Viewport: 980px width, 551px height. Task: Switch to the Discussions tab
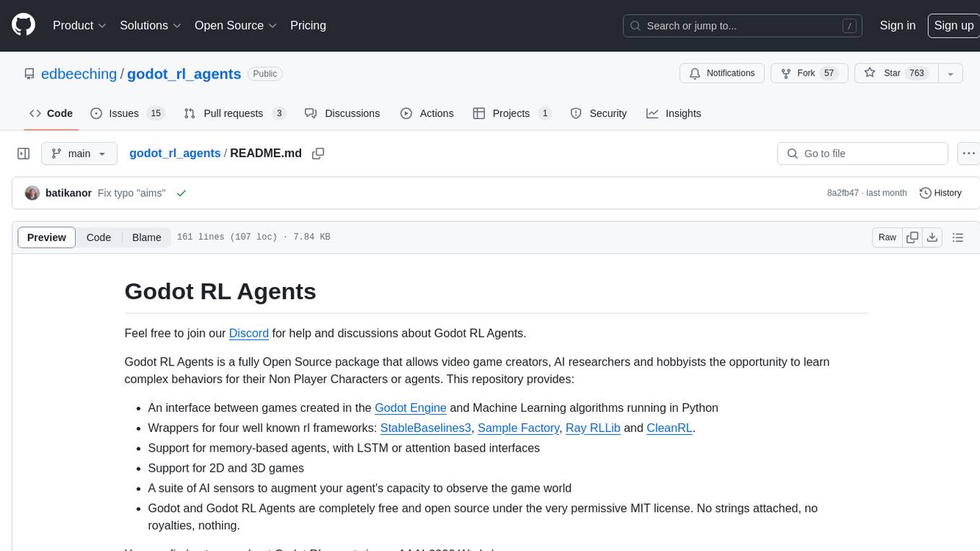pos(342,113)
